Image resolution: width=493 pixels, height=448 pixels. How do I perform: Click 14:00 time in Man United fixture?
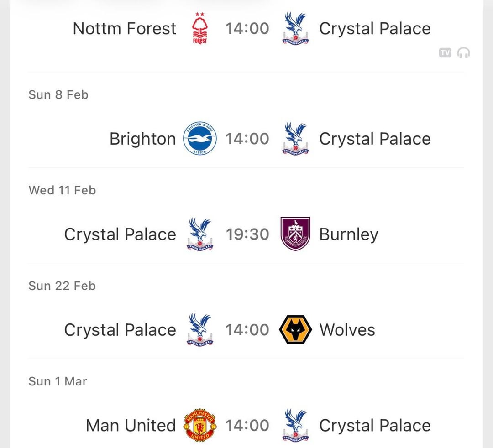247,425
